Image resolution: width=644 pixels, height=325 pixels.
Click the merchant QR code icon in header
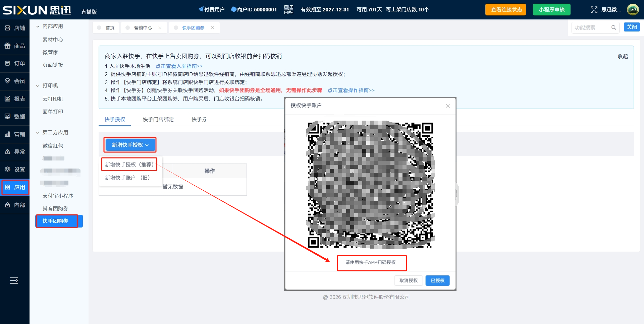[288, 10]
